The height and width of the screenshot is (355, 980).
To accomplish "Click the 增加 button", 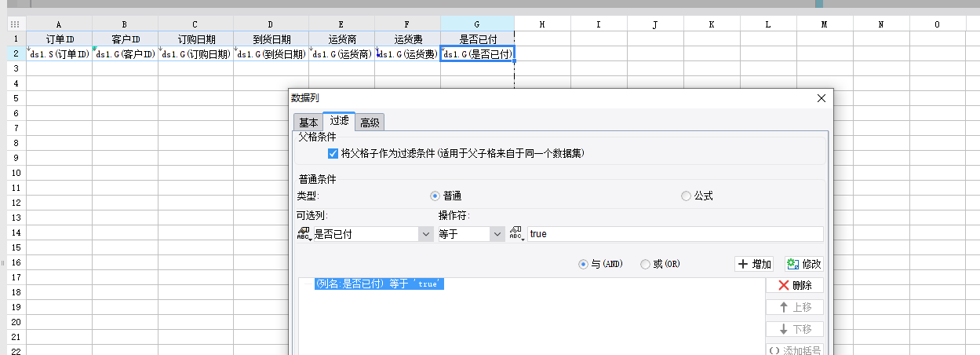I will tap(754, 265).
